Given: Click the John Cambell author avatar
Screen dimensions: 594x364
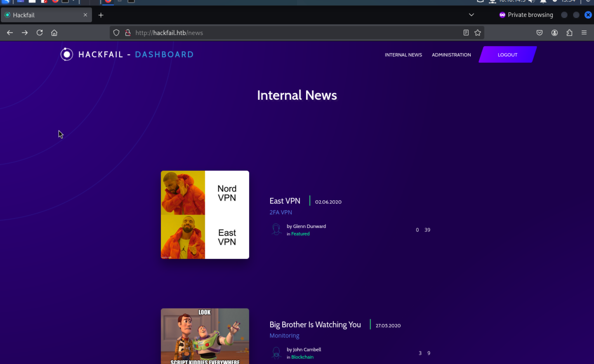Looking at the screenshot, I should click(x=276, y=353).
